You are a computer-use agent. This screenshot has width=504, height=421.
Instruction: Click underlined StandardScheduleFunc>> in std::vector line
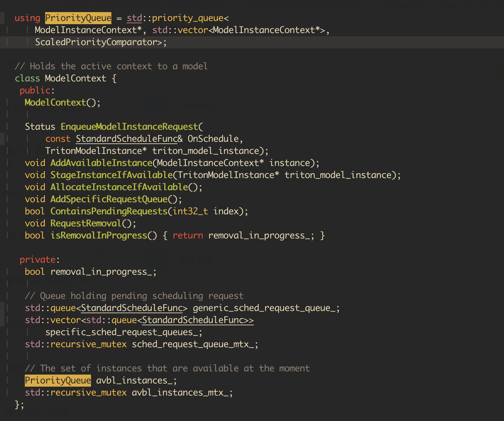click(x=198, y=320)
